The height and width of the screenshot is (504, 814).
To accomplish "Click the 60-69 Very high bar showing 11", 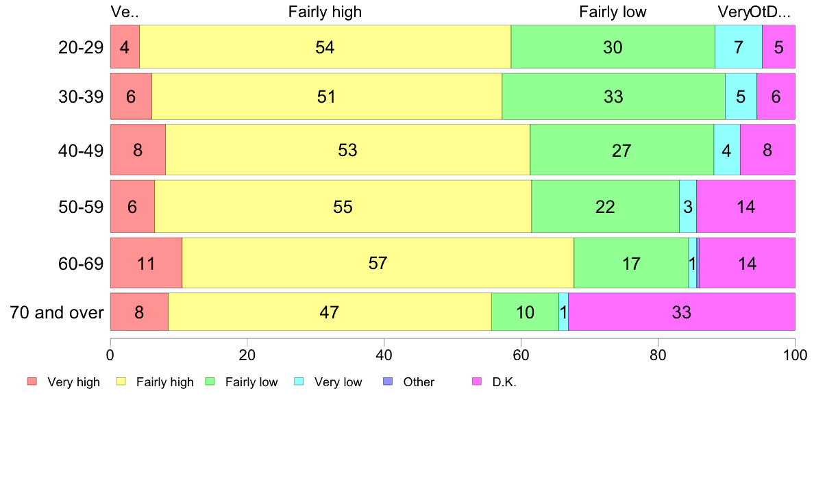I will tap(146, 263).
